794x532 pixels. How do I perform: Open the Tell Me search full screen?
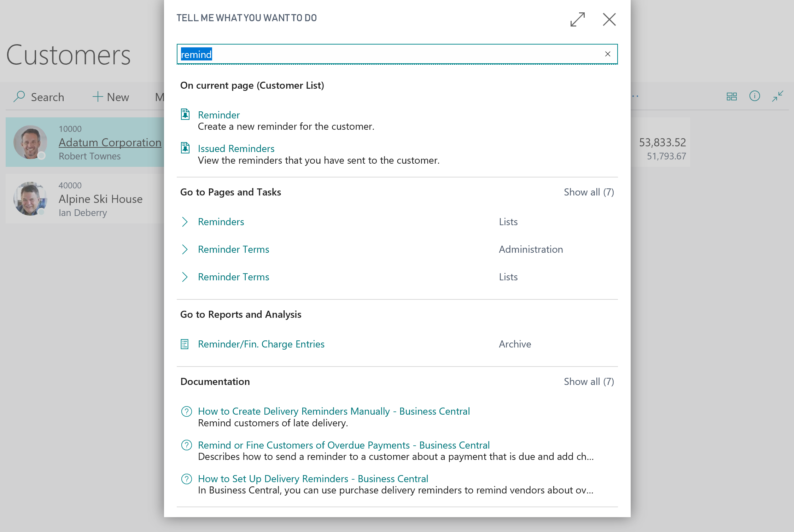point(577,19)
